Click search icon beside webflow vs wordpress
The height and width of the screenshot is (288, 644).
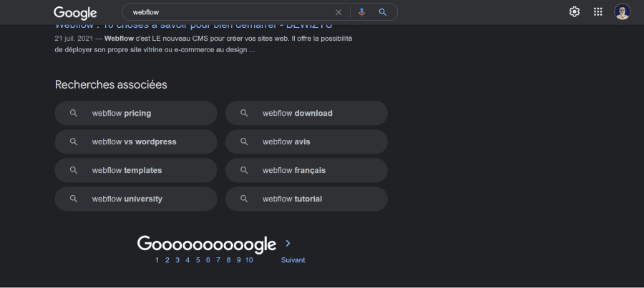[74, 141]
